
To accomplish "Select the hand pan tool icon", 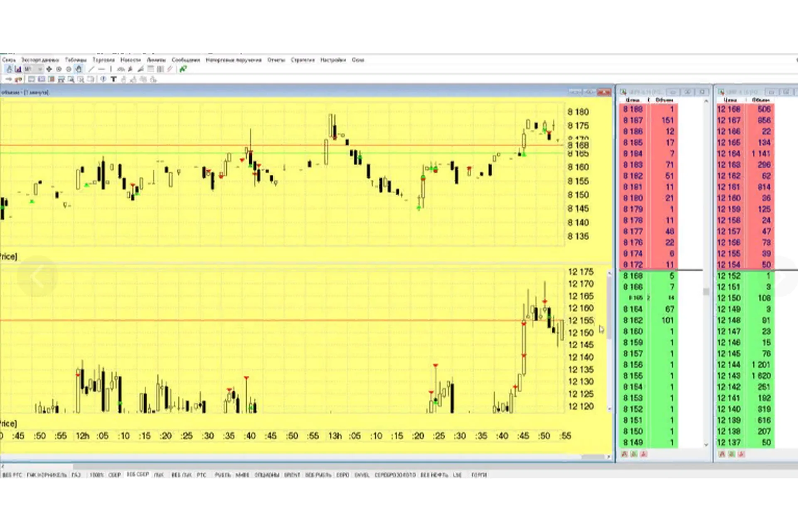I will 79,69.
